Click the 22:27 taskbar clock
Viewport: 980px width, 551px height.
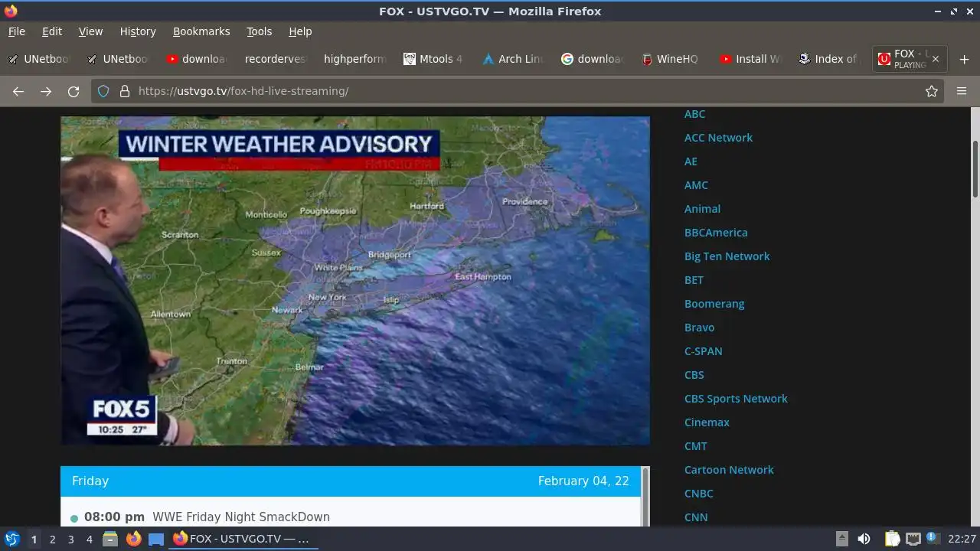(x=962, y=539)
